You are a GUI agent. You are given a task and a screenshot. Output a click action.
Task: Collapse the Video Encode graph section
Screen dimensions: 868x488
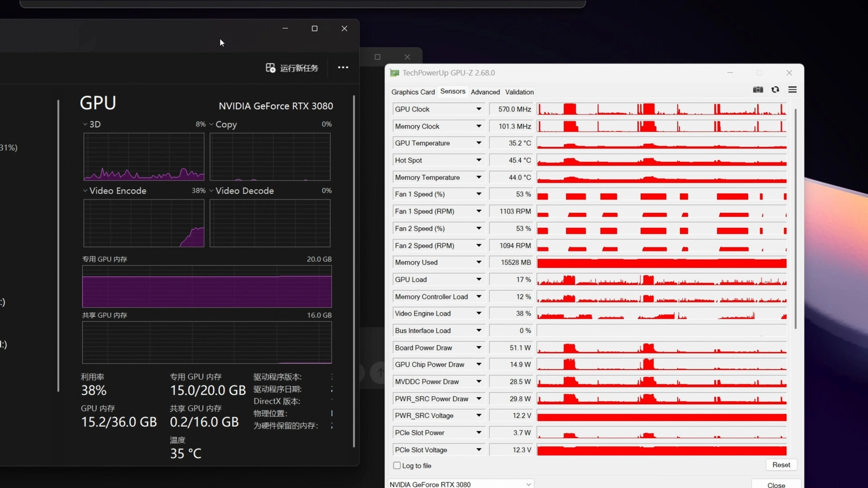click(86, 190)
